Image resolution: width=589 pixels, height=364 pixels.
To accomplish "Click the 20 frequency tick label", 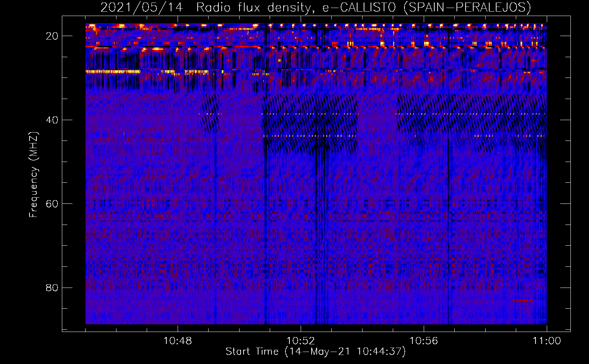I will pos(52,36).
